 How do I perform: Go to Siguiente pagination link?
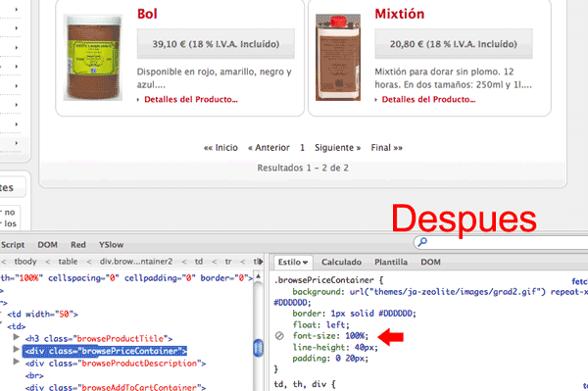pyautogui.click(x=337, y=148)
